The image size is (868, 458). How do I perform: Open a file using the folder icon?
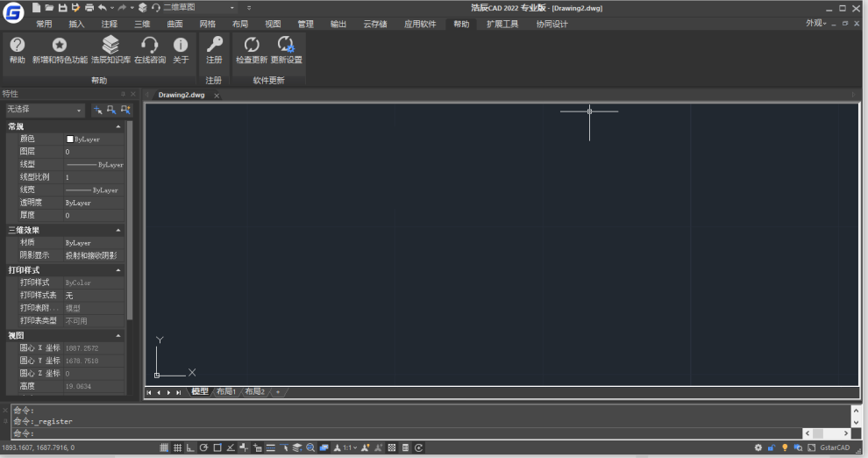pos(49,8)
